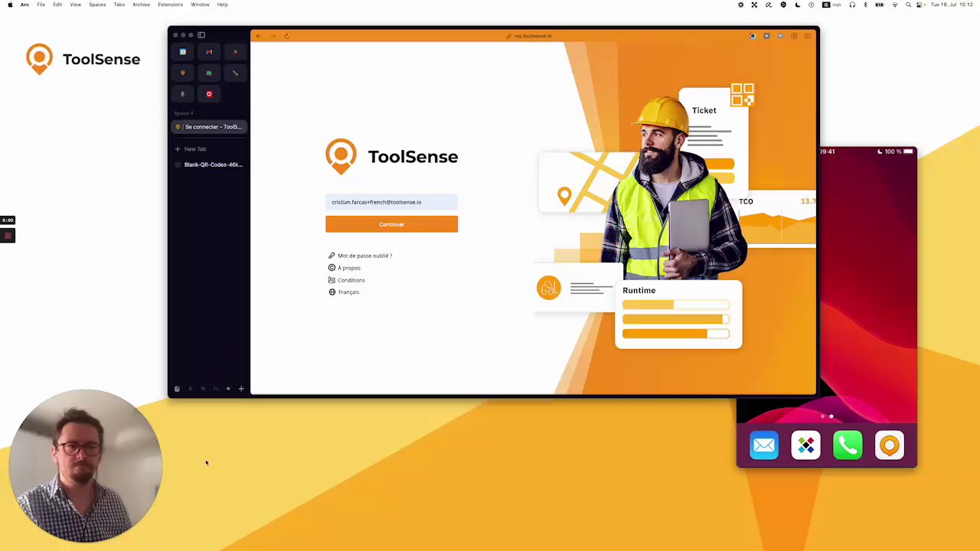This screenshot has height=551, width=980.
Task: Add a new space with the plus icon
Action: (x=241, y=389)
